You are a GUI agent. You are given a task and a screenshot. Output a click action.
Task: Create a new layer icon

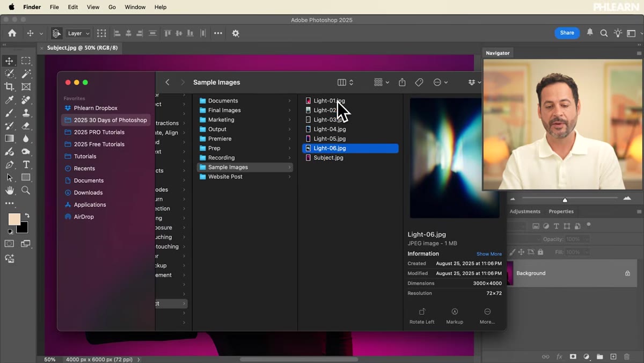[x=613, y=357]
